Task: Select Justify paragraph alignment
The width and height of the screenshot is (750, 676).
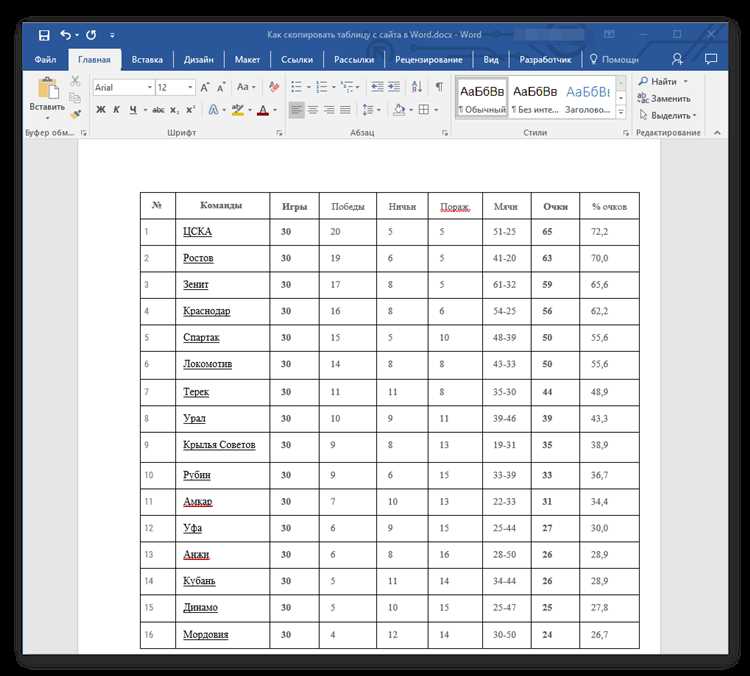Action: point(345,110)
